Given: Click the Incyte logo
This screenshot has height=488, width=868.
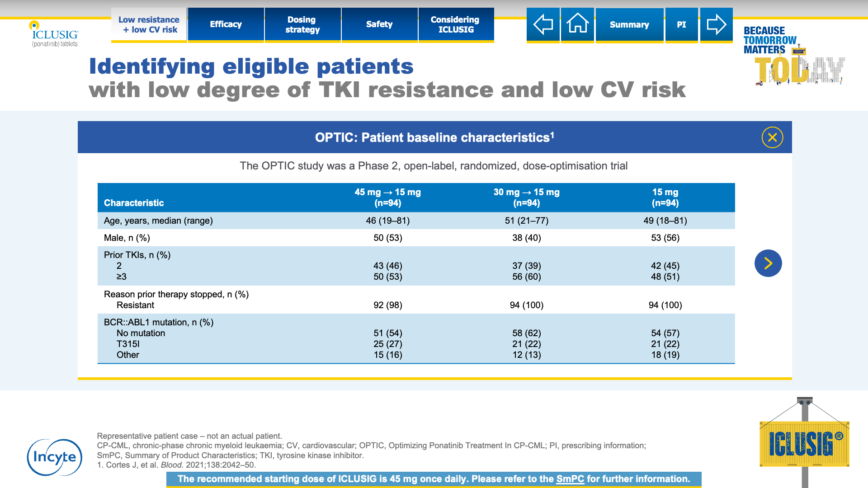Looking at the screenshot, I should point(55,457).
